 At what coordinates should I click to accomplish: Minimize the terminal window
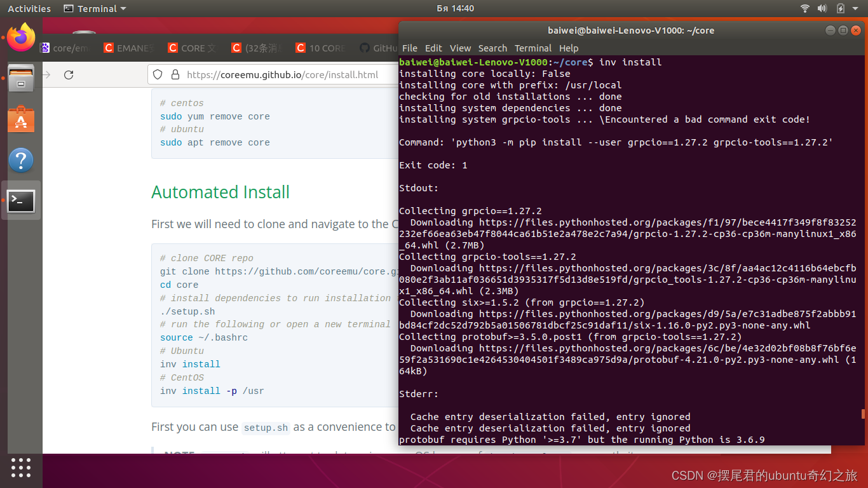point(831,30)
